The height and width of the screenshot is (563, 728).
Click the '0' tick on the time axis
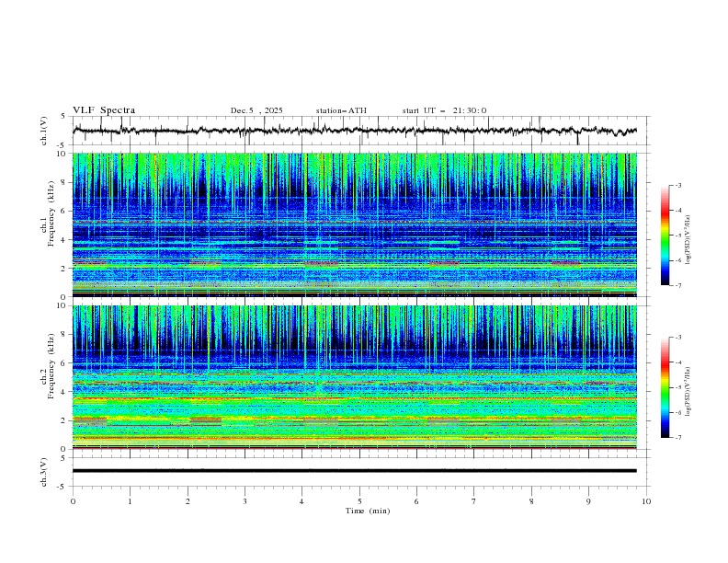(73, 501)
